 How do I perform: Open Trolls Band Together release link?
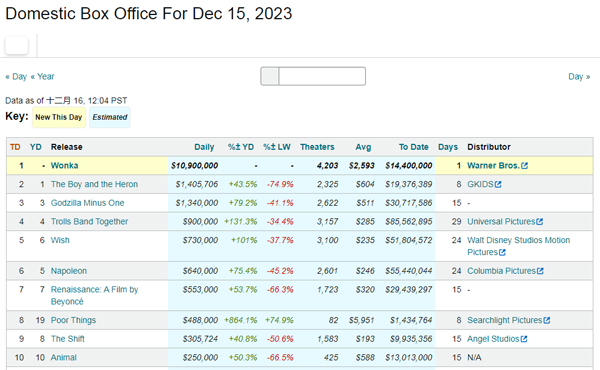tap(89, 222)
